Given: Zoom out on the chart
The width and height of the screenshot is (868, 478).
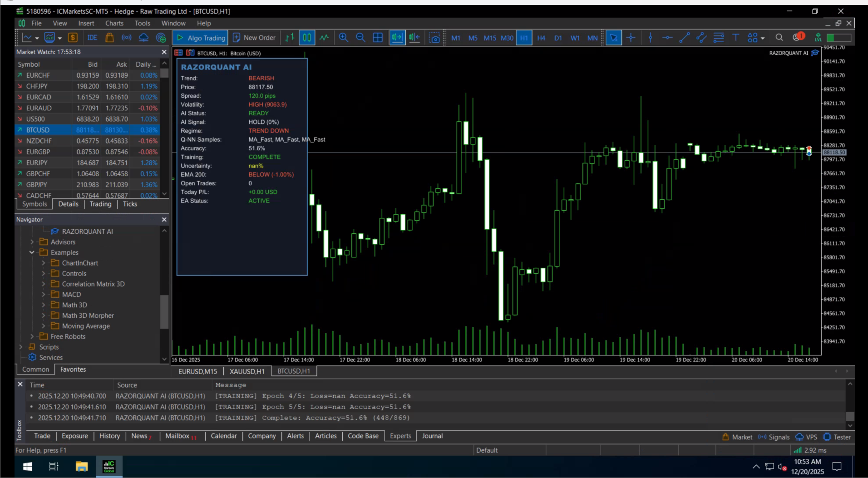Looking at the screenshot, I should click(x=360, y=38).
